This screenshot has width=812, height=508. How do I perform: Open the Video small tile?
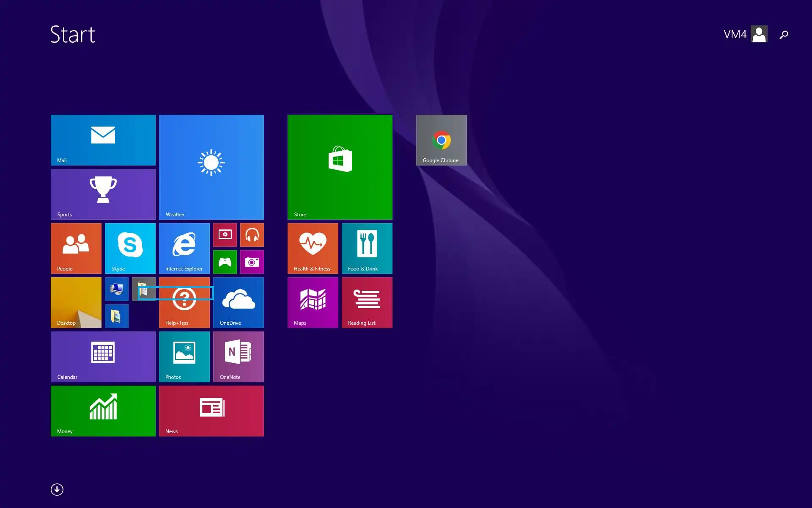pos(225,235)
